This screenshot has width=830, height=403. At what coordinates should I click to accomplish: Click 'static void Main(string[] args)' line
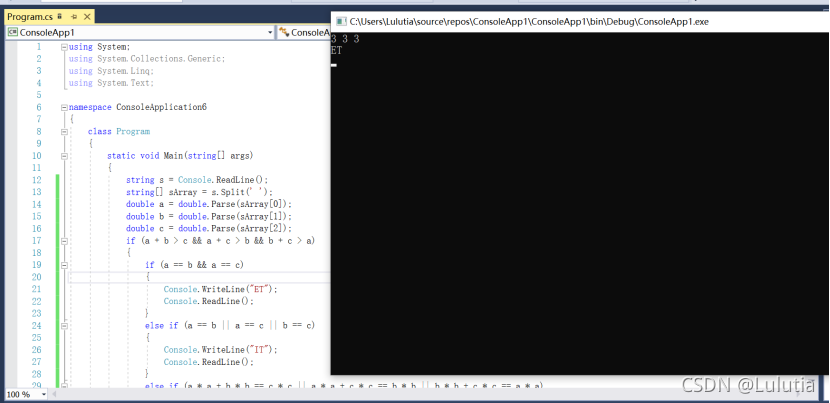[x=180, y=156]
